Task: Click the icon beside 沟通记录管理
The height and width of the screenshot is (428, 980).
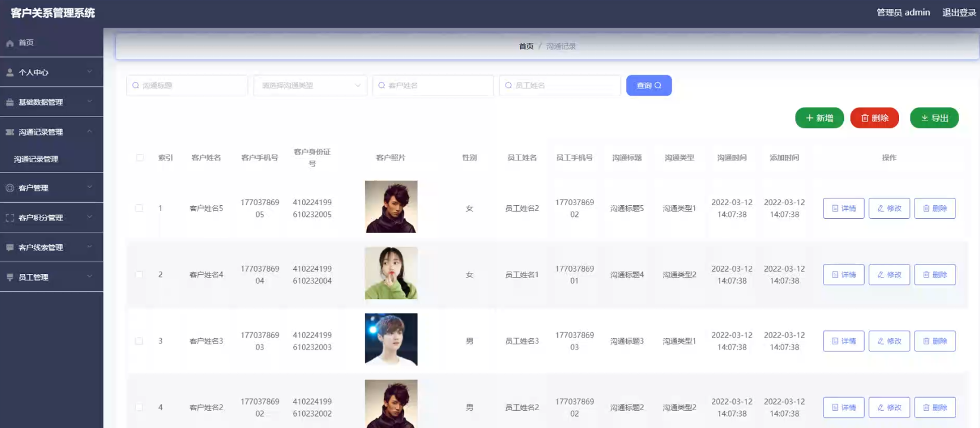Action: [10, 132]
